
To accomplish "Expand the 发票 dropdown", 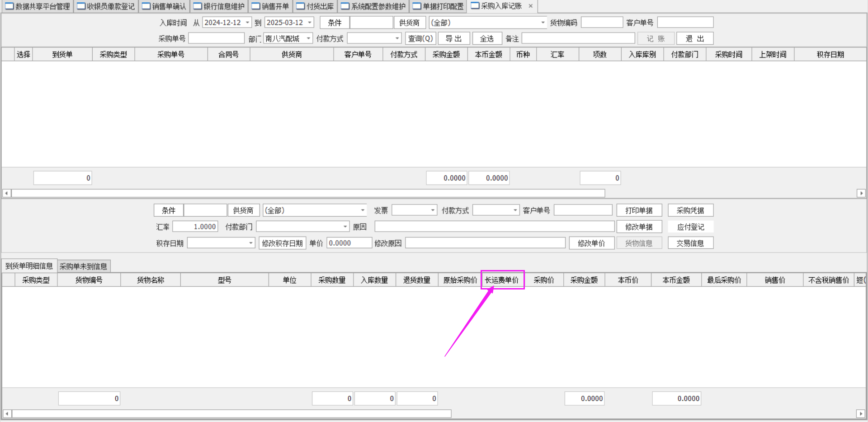I will click(433, 210).
